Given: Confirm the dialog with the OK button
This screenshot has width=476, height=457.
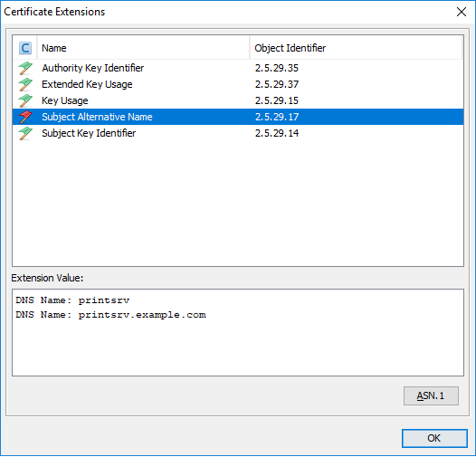Looking at the screenshot, I should click(x=434, y=438).
